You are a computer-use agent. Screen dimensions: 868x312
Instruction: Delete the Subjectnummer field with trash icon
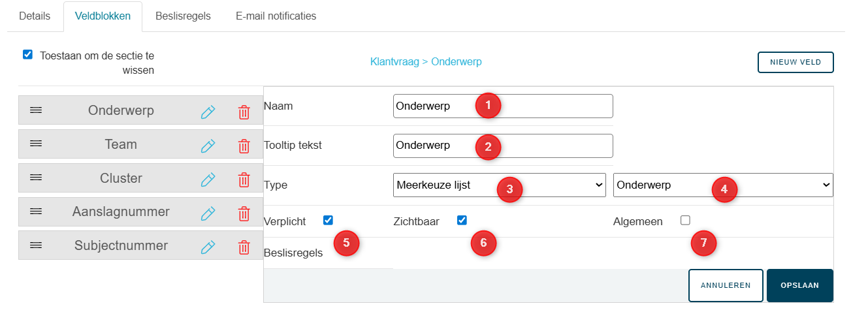tap(244, 247)
